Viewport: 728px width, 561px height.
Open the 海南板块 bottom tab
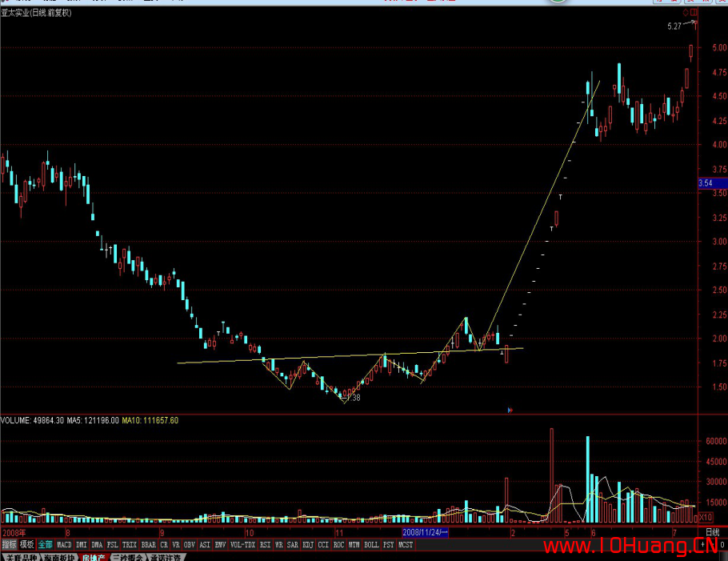[59, 557]
